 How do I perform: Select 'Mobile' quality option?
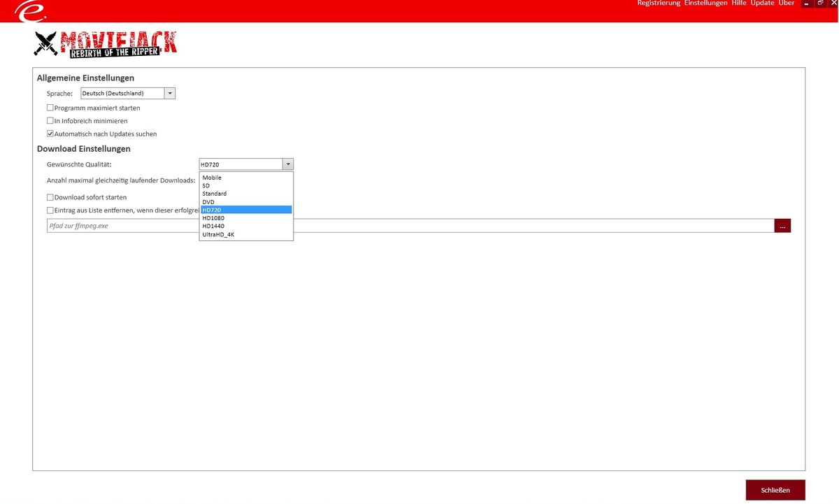(x=246, y=178)
